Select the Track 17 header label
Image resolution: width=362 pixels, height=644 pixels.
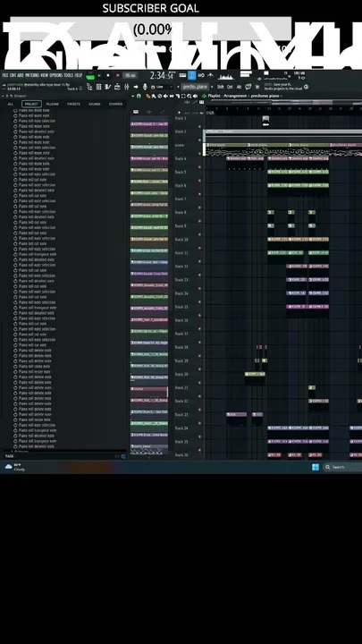coord(181,334)
